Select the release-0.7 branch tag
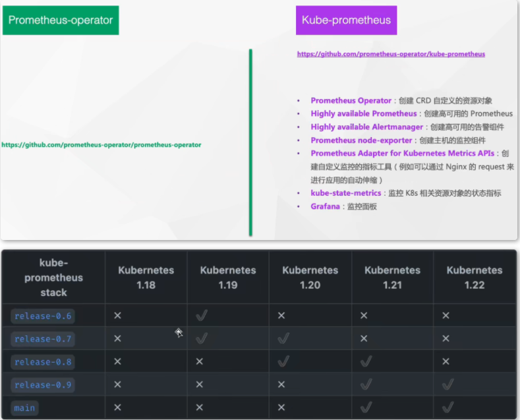This screenshot has height=420, width=520. 43,339
